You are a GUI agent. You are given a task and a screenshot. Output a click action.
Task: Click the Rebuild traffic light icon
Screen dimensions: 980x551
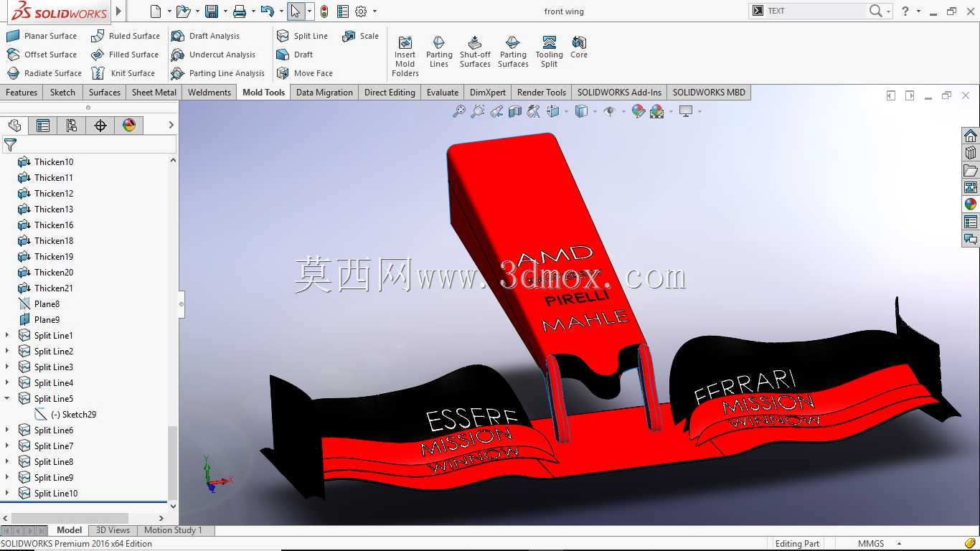tap(324, 11)
